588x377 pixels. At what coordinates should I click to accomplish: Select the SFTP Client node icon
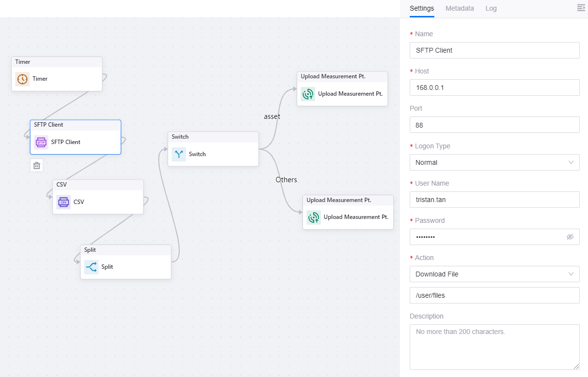tap(41, 142)
